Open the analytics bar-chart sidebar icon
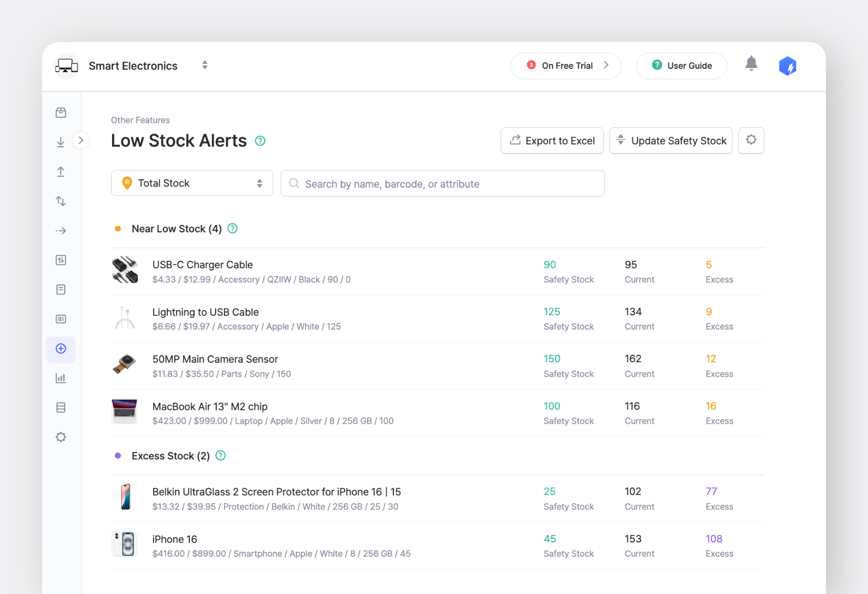 click(x=61, y=377)
